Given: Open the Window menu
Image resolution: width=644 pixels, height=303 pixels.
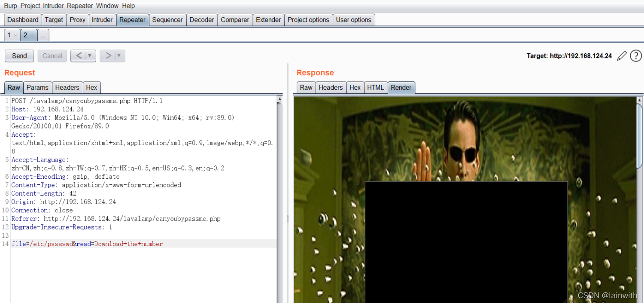Looking at the screenshot, I should (107, 6).
